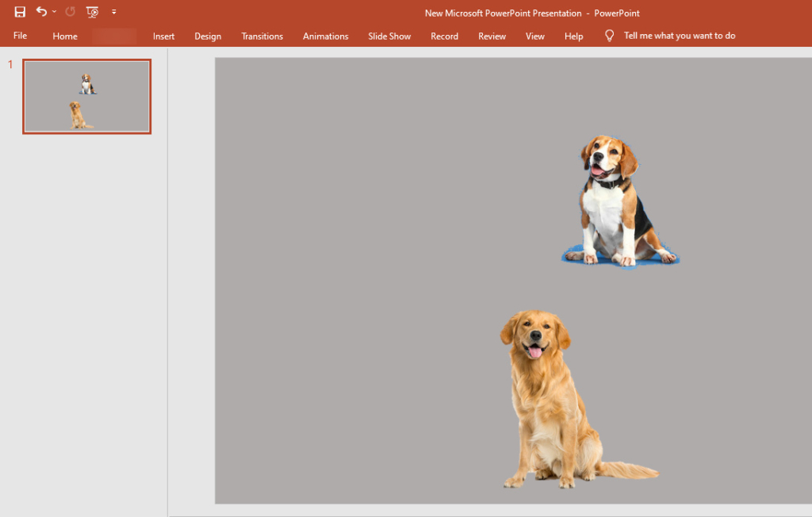Switch to the Home tab
812x517 pixels.
coord(64,36)
